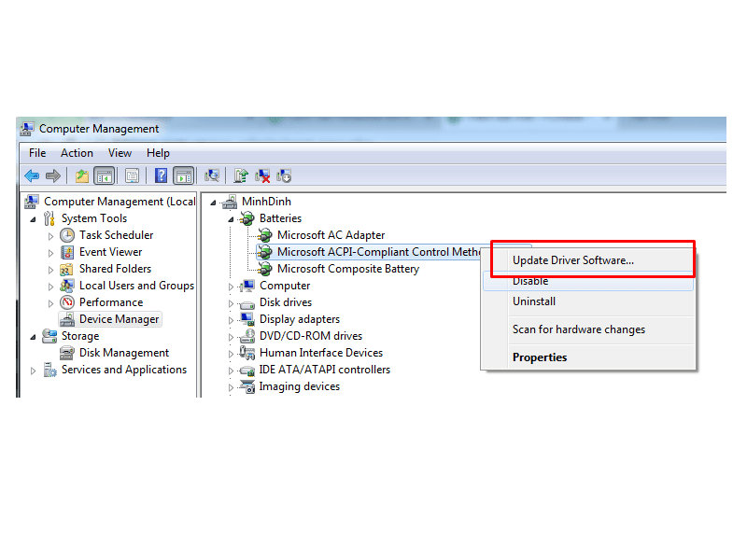Image resolution: width=747 pixels, height=560 pixels.
Task: Select Microsoft ACPI-Compliant Control Method device
Action: tap(379, 252)
